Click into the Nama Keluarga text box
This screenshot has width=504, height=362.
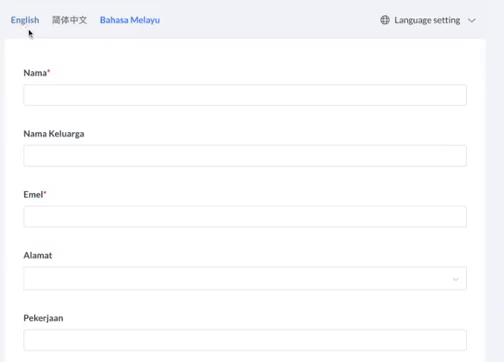[x=245, y=156]
